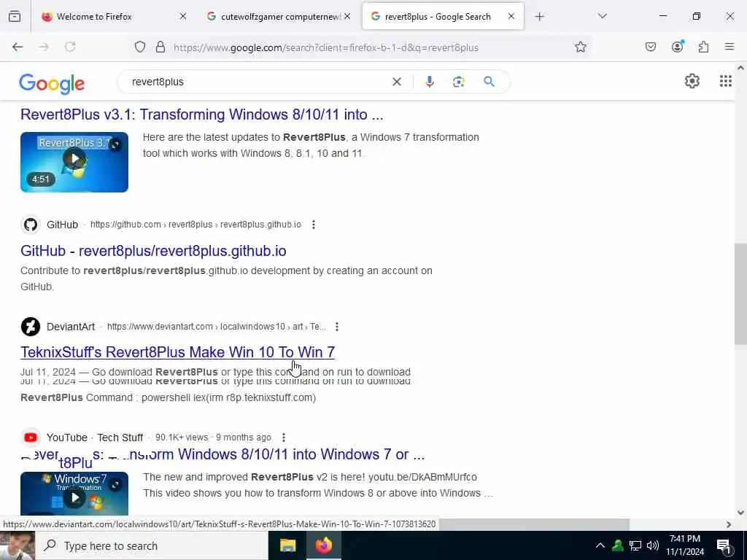This screenshot has height=560, width=747.
Task: Click YouTube favicon on Tech Stuff result
Action: pos(31,437)
